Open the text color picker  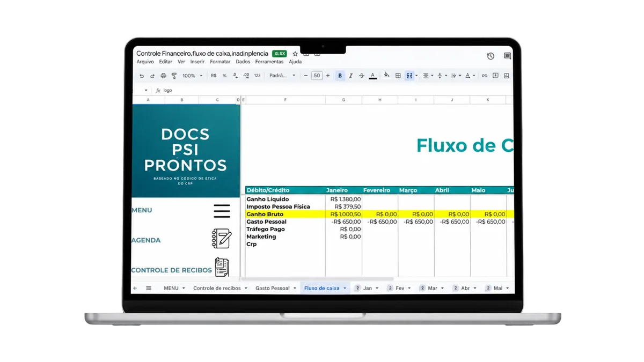click(x=372, y=76)
